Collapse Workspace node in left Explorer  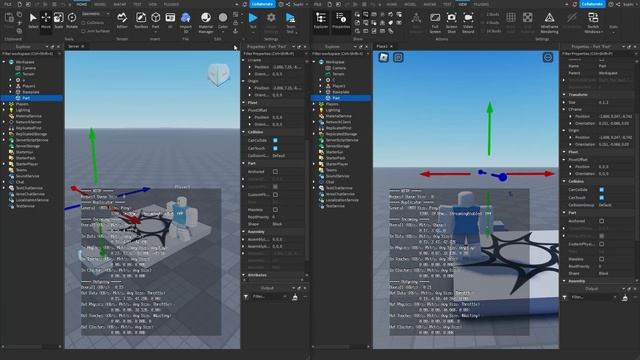coord(4,62)
